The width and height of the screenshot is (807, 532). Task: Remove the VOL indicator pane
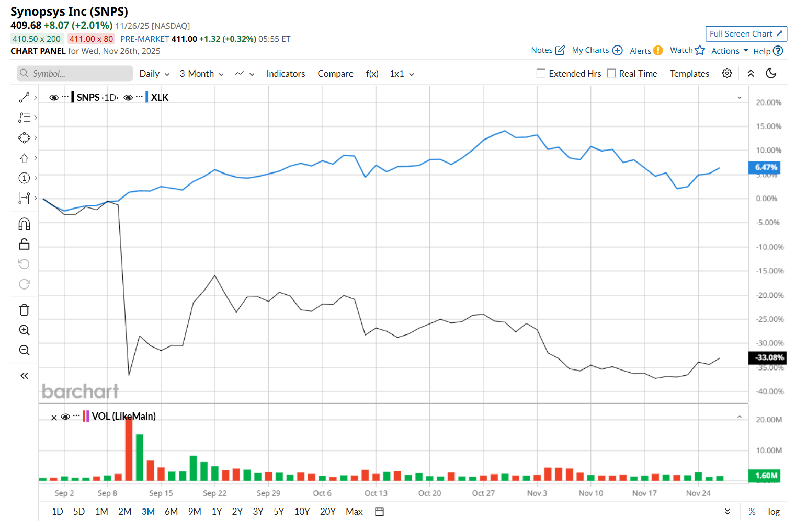click(x=54, y=417)
